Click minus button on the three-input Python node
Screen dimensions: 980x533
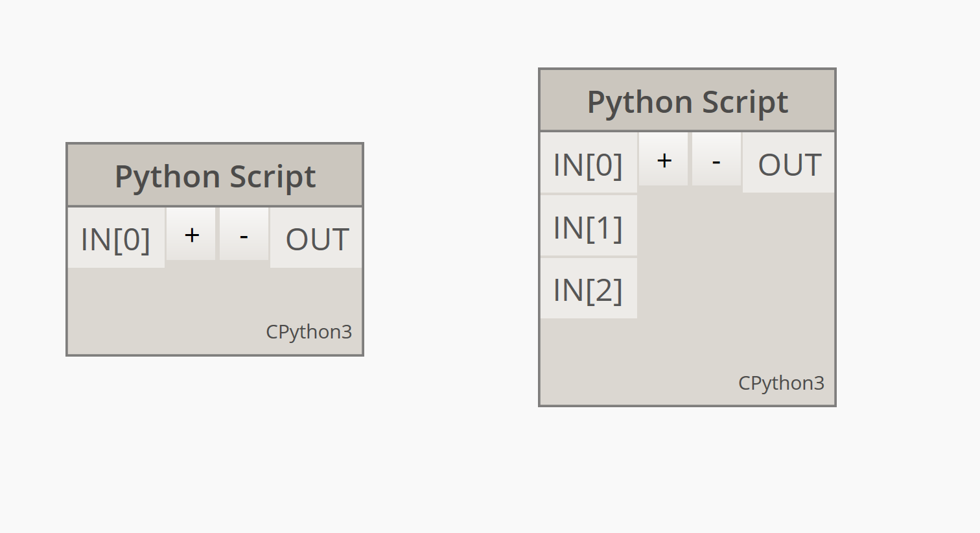pos(716,160)
